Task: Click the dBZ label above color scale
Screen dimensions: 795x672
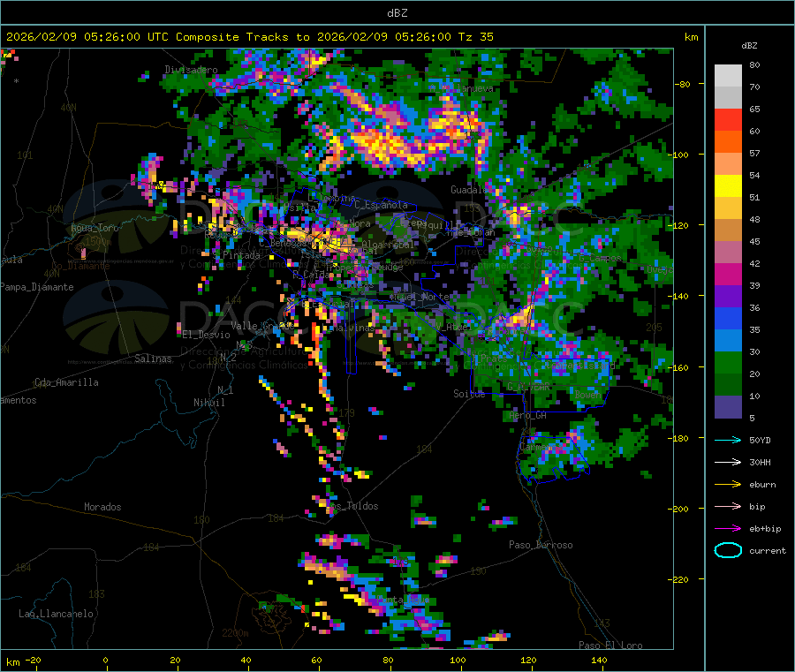Action: (749, 46)
